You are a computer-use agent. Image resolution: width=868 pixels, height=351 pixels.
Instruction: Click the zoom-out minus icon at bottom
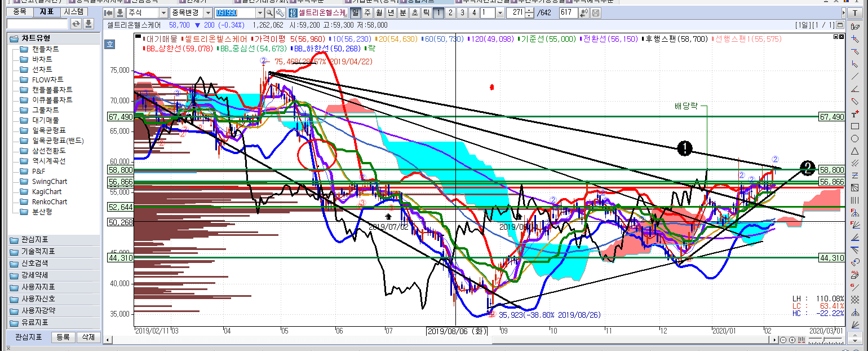point(784,340)
